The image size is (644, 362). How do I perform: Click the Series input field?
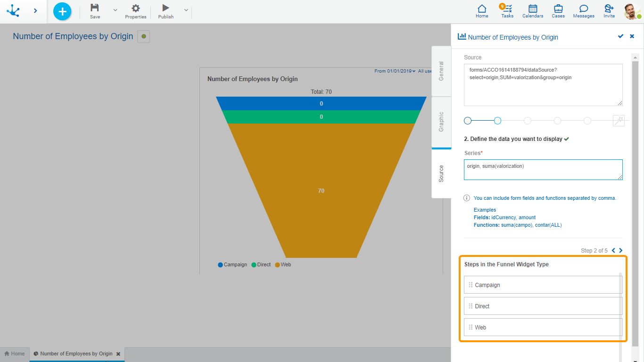[x=543, y=170]
